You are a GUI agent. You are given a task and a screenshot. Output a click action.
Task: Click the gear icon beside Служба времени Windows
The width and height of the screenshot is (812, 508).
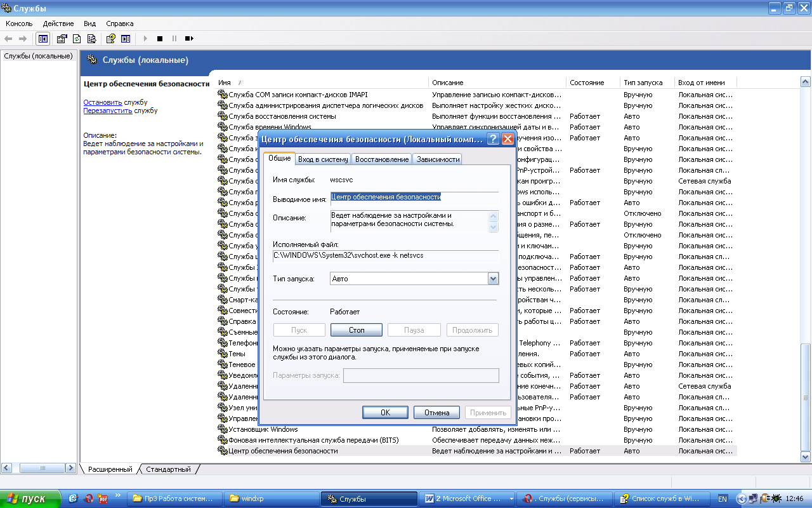coord(222,127)
